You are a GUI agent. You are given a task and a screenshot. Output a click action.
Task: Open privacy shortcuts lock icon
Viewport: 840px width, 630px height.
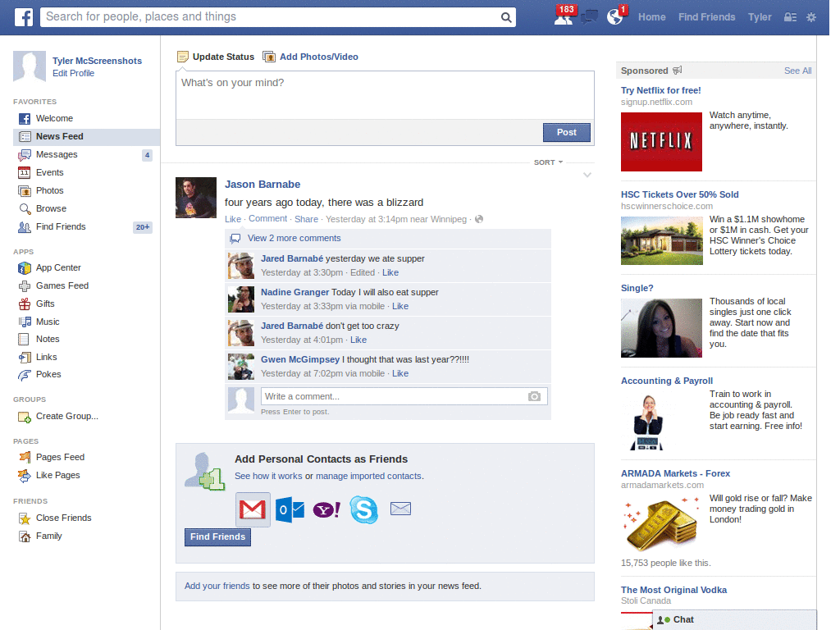(x=790, y=17)
